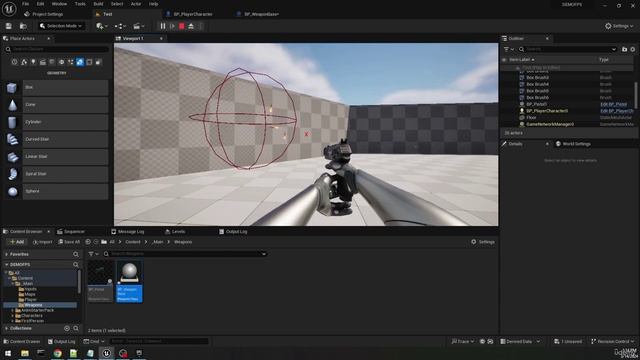This screenshot has width=640, height=360.
Task: Open the Help menu
Action: [x=153, y=4]
